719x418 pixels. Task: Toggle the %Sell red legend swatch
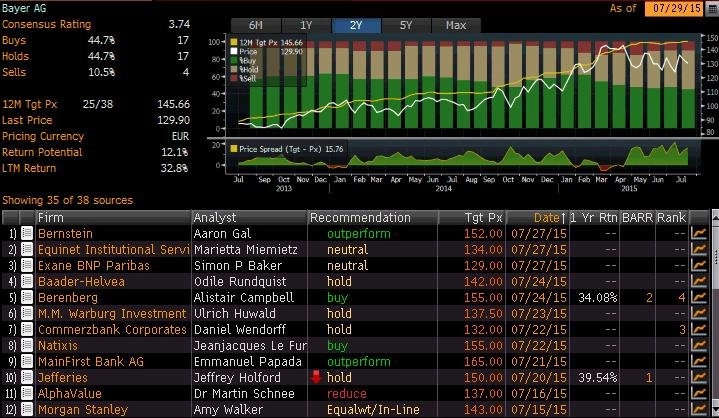[x=234, y=78]
